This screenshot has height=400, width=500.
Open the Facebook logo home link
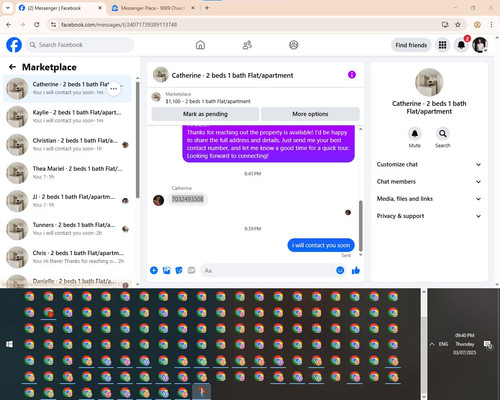point(14,45)
